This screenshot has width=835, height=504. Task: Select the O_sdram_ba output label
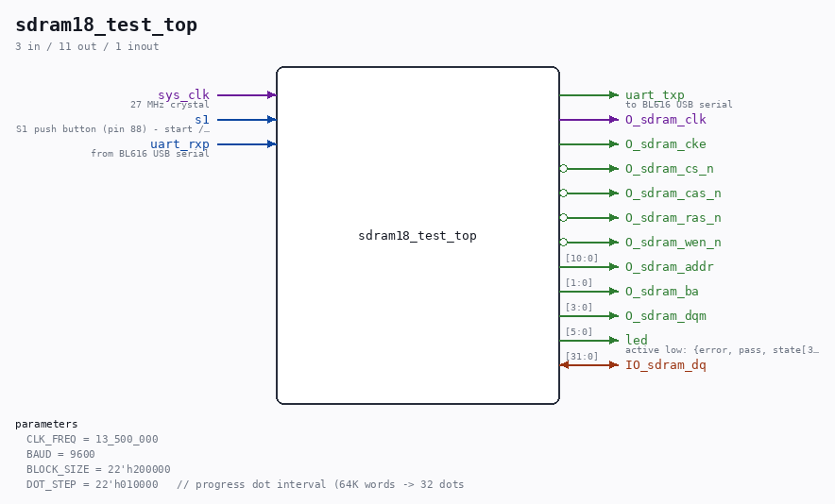pyautogui.click(x=662, y=291)
